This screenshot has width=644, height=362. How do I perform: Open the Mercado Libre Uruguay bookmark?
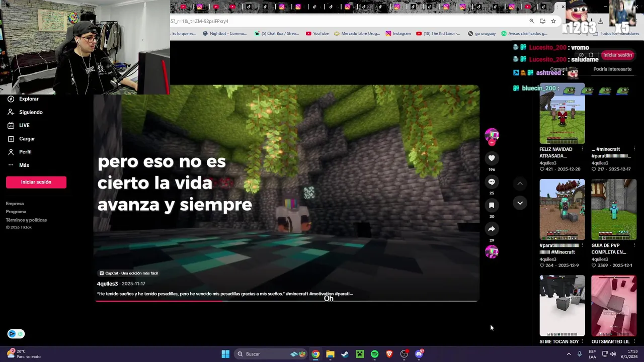pyautogui.click(x=357, y=34)
